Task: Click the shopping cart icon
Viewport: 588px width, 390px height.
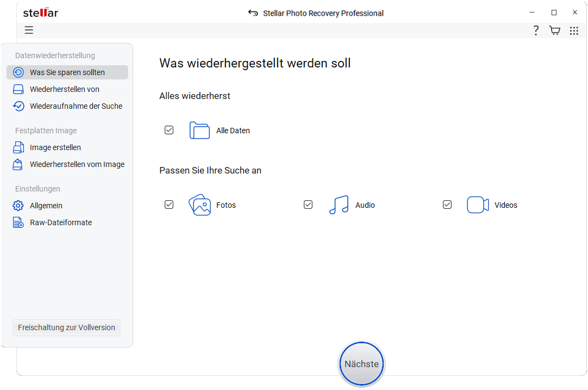Action: [555, 30]
